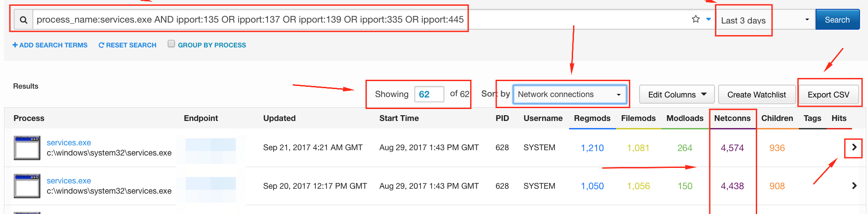Click the Export CSV button

828,94
